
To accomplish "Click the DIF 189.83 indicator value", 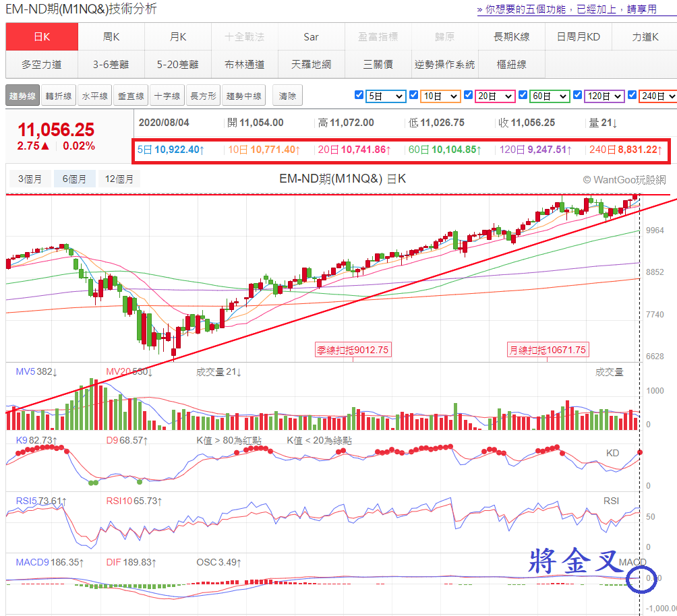I will 131,563.
